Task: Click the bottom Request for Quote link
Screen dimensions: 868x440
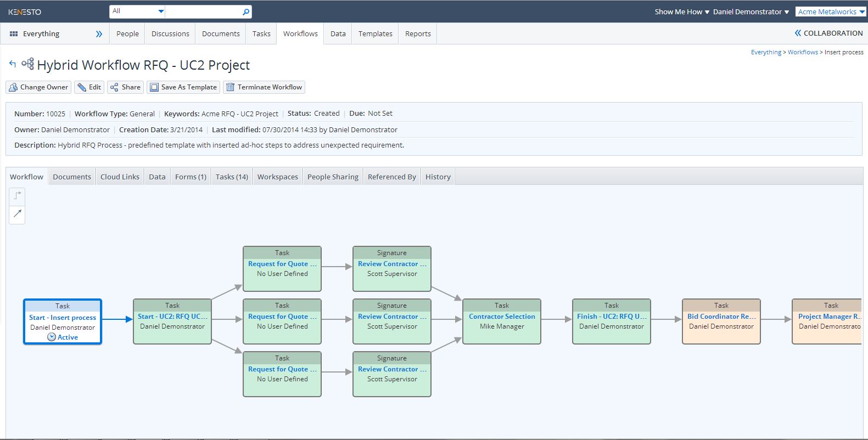Action: pos(282,369)
